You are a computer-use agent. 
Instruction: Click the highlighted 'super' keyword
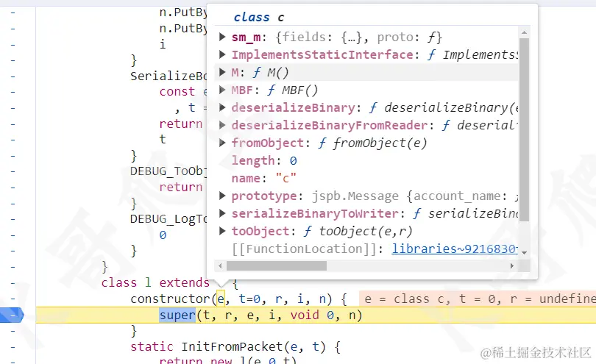[x=177, y=315]
